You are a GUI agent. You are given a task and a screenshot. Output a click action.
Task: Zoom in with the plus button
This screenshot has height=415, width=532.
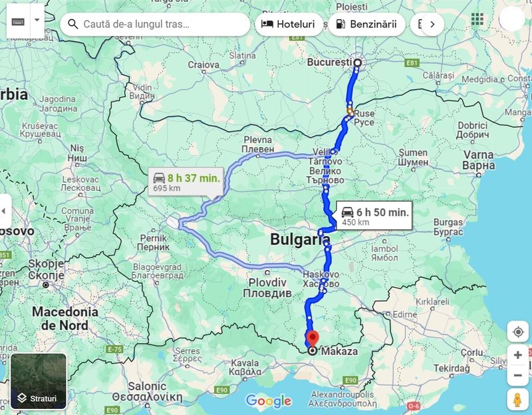pyautogui.click(x=518, y=355)
